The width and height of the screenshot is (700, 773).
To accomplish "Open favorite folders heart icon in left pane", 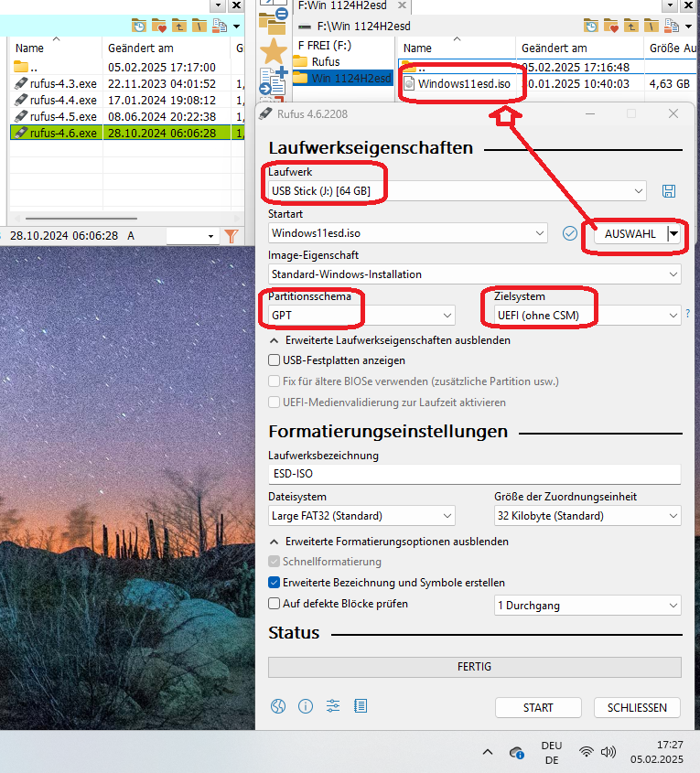I will pos(158,26).
